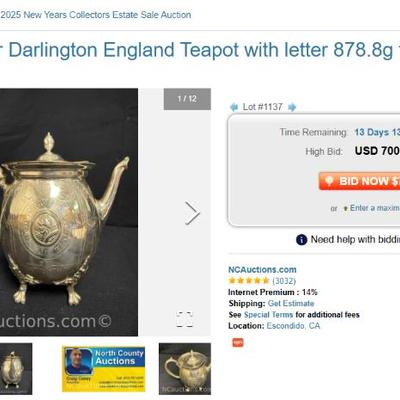Click the Escondido, CA location link
This screenshot has width=400, height=400.
(293, 326)
